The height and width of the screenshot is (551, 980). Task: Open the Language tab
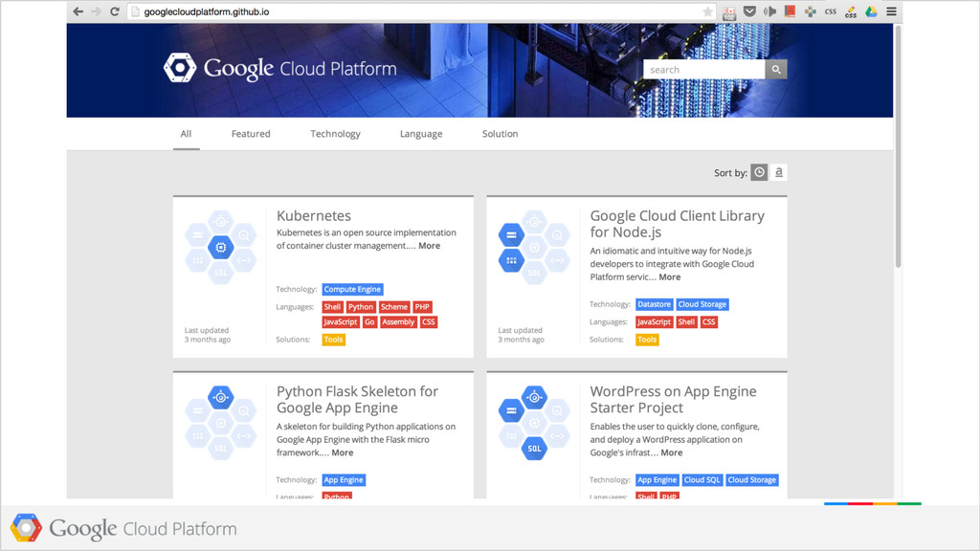pyautogui.click(x=421, y=134)
